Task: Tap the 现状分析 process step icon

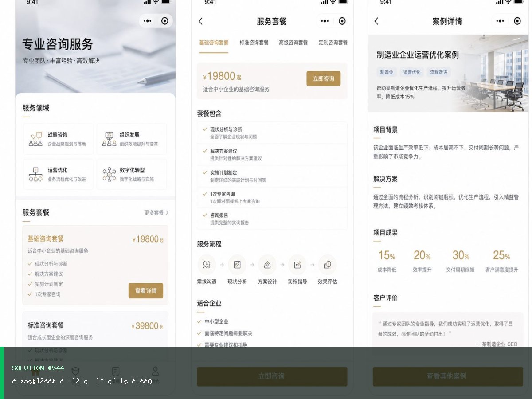Action: point(237,265)
